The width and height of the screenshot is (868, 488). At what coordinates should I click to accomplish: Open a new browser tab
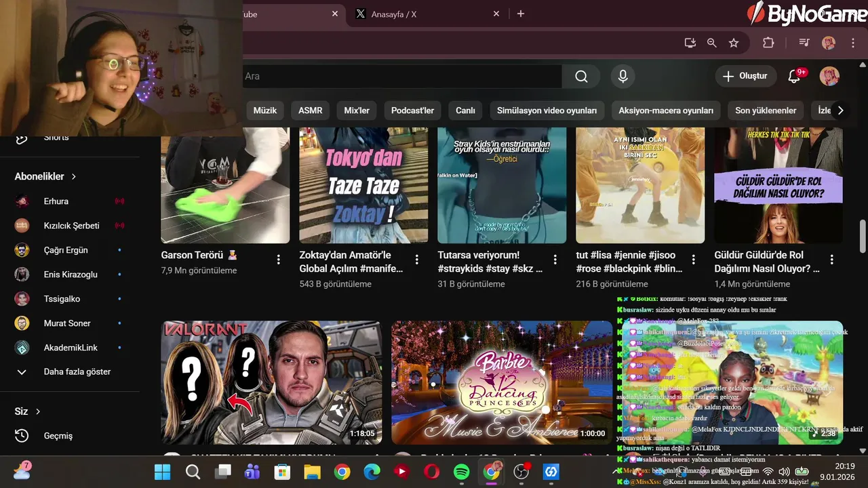(x=521, y=14)
